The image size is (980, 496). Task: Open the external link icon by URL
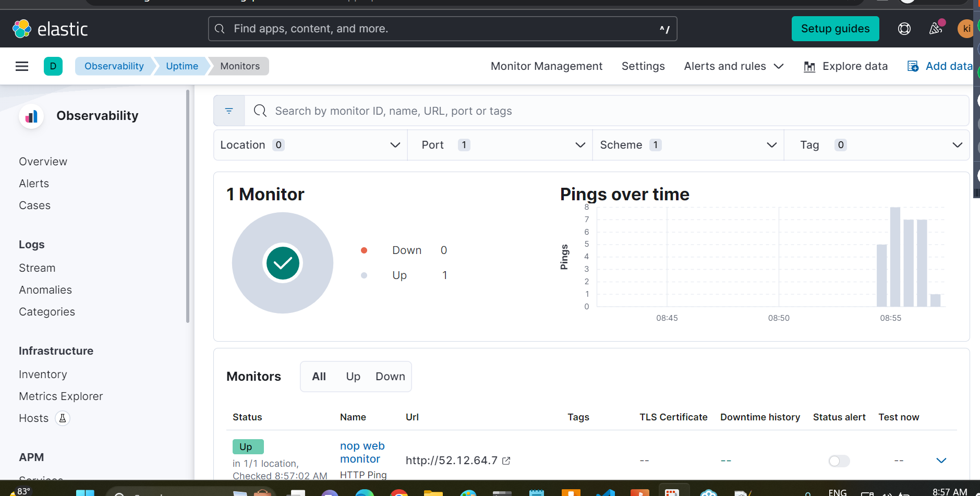506,461
